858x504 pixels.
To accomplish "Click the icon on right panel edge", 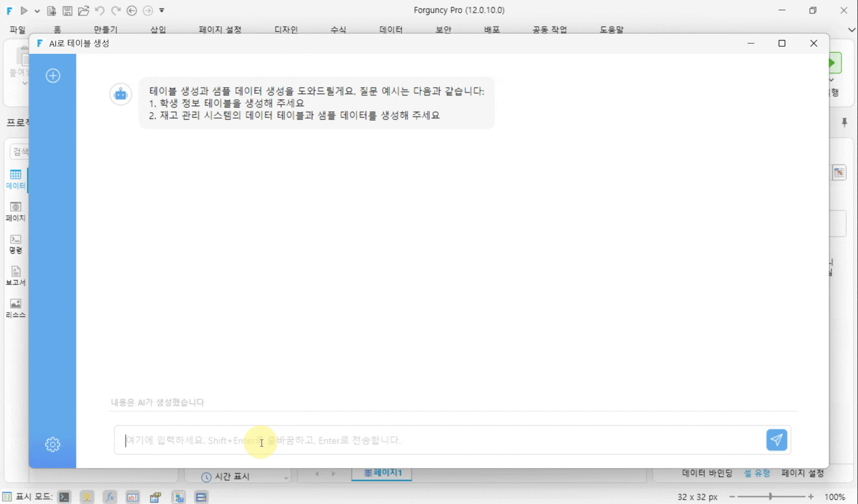I will (839, 173).
